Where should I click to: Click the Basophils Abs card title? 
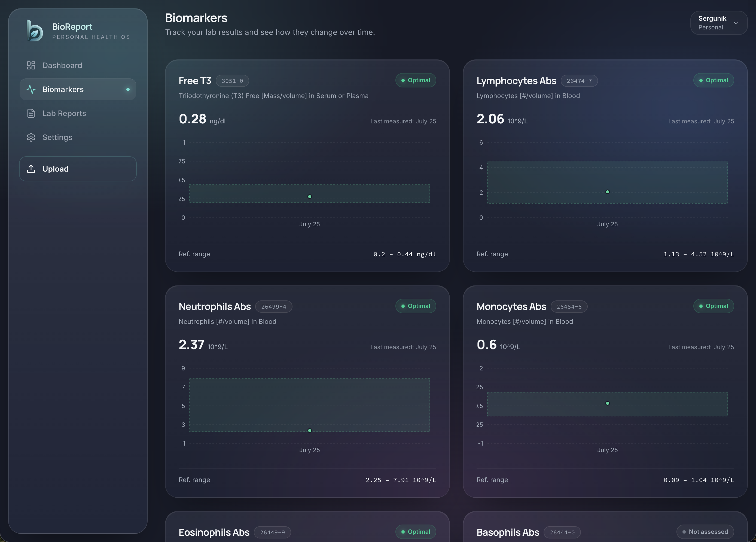[508, 532]
